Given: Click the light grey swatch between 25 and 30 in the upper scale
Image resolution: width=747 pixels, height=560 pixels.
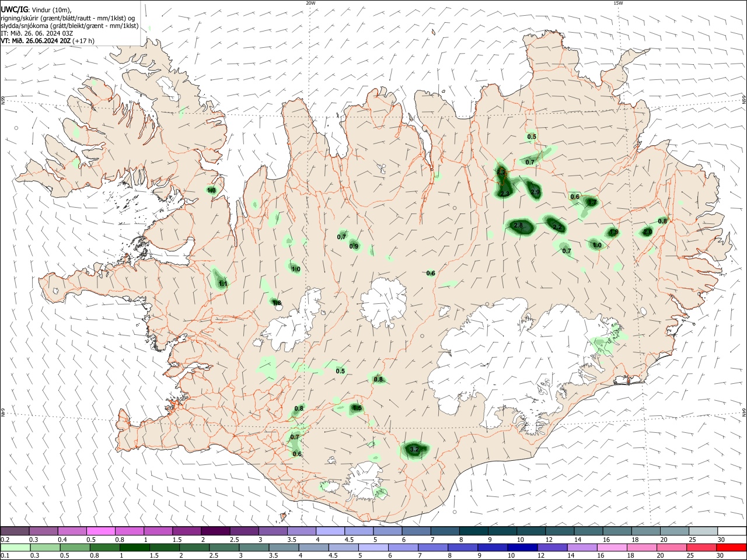Looking at the screenshot, I should pyautogui.click(x=703, y=531).
